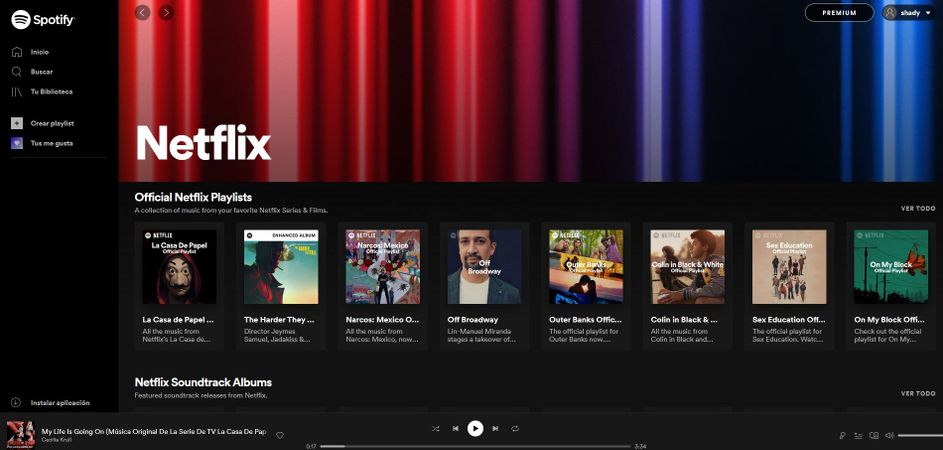Image resolution: width=943 pixels, height=450 pixels.
Task: Click the 'Colin in Black & ...' card title
Action: tap(684, 319)
